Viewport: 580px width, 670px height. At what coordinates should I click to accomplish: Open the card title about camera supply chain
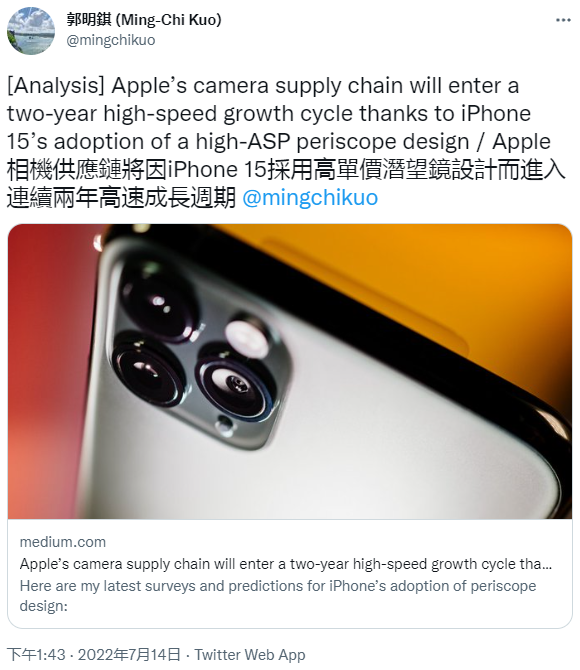[x=286, y=564]
